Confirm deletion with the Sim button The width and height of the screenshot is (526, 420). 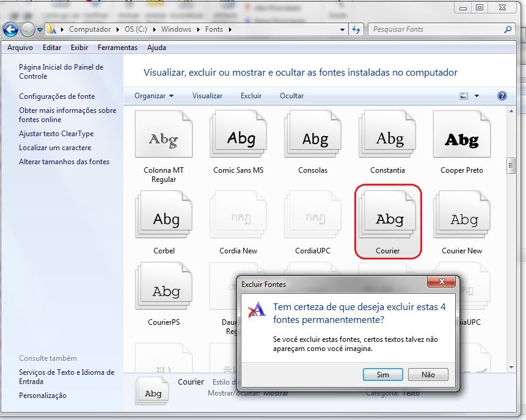382,374
